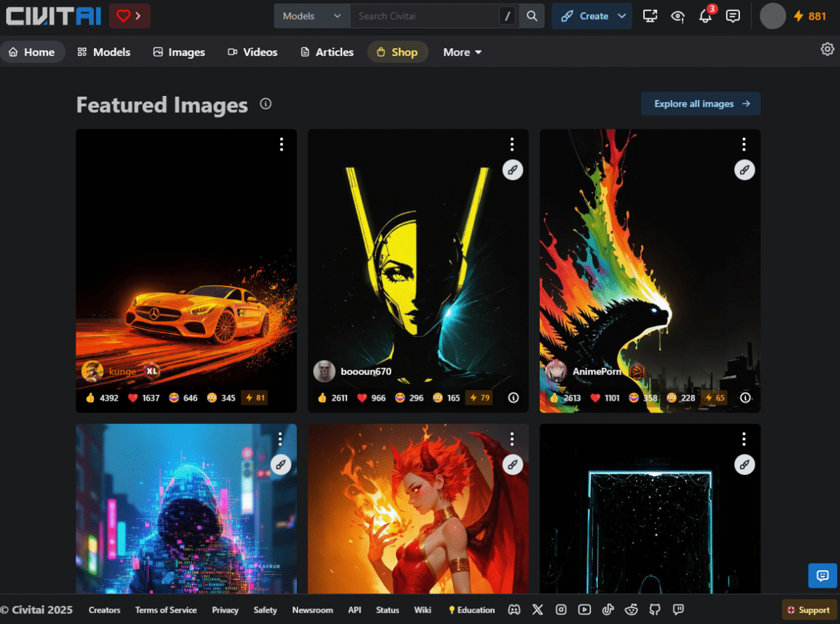The height and width of the screenshot is (624, 840).
Task: Open the Models search category dropdown
Action: pyautogui.click(x=311, y=16)
